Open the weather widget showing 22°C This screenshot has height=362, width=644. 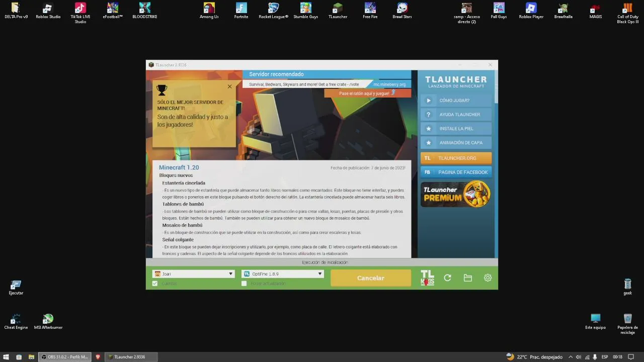[x=534, y=357]
